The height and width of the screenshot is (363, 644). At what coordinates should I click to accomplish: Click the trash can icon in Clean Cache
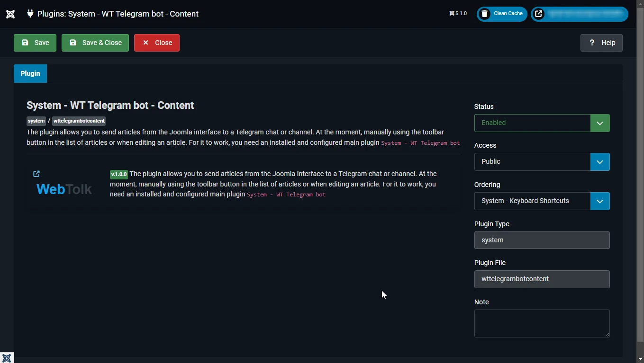pos(484,14)
